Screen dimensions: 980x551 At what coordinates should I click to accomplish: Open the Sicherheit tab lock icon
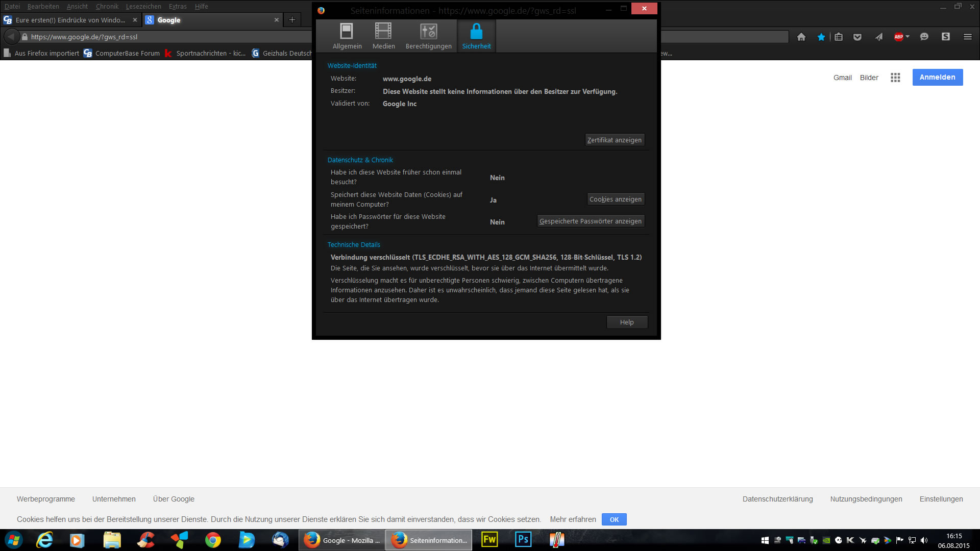pos(476,32)
